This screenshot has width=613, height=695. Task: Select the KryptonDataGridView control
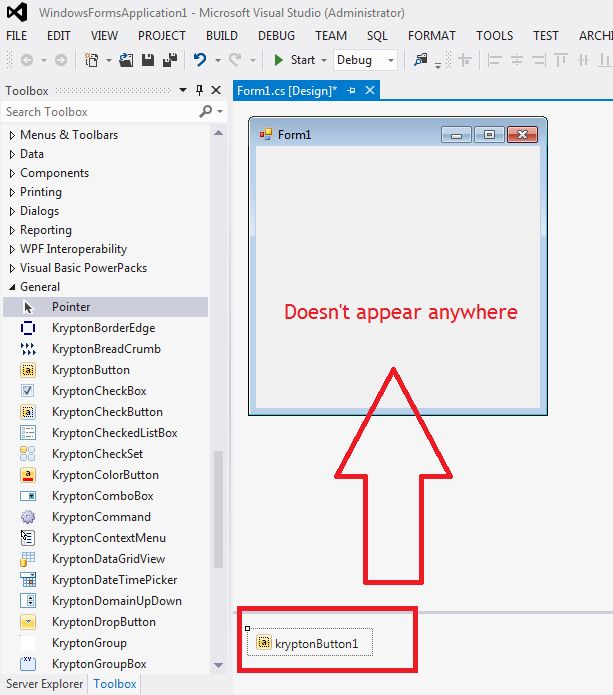pyautogui.click(x=105, y=559)
